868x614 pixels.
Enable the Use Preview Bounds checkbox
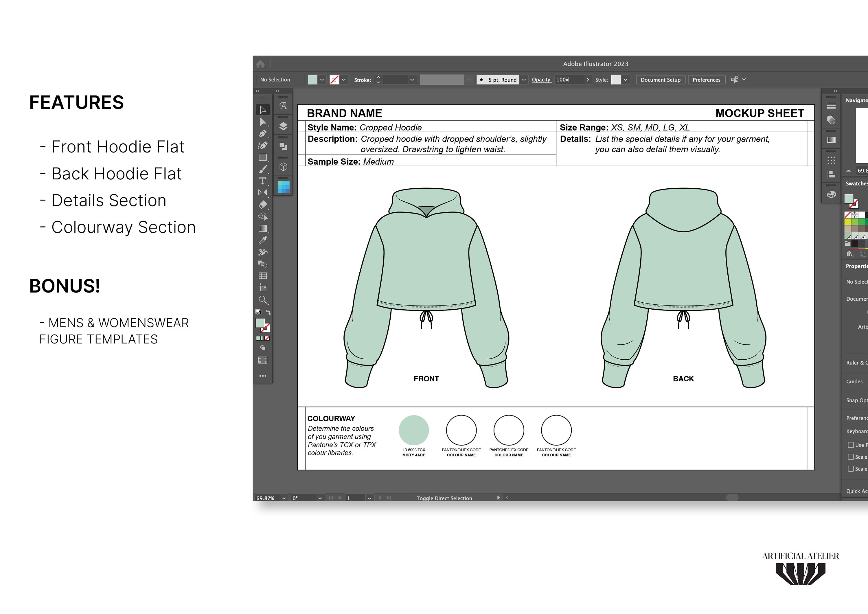pyautogui.click(x=852, y=445)
